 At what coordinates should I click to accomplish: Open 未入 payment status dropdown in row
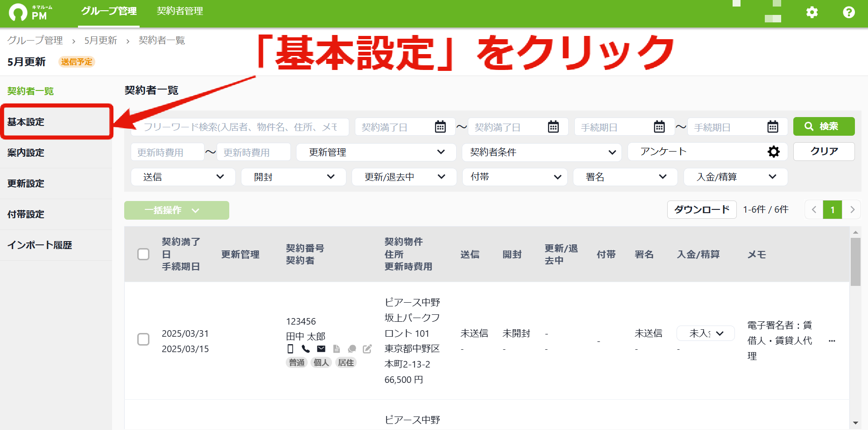click(x=706, y=333)
